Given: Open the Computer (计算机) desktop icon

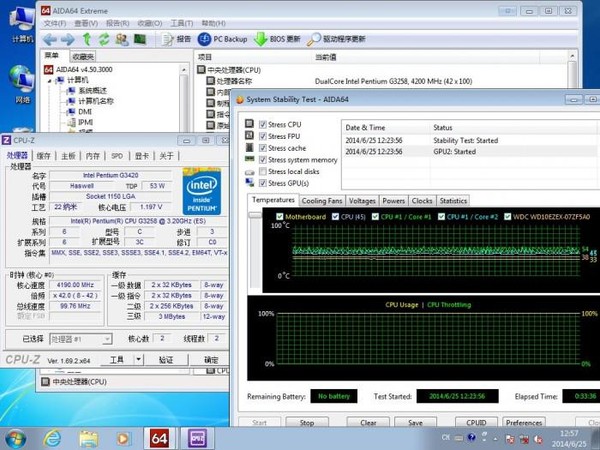Looking at the screenshot, I should [x=22, y=24].
